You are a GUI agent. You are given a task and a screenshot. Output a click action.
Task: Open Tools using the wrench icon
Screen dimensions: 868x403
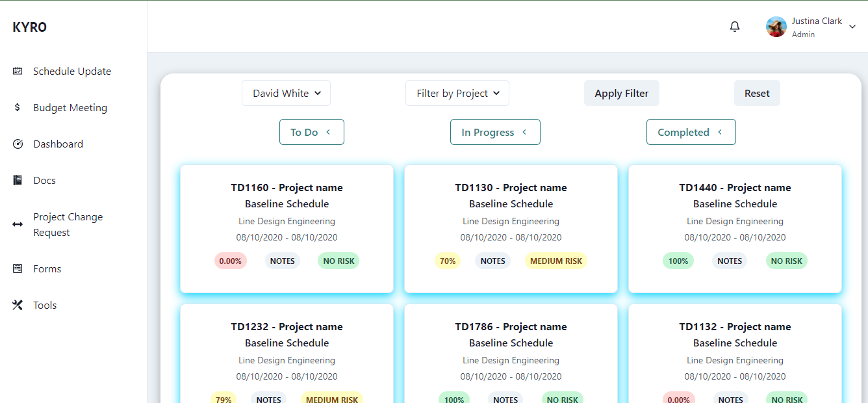click(x=18, y=305)
